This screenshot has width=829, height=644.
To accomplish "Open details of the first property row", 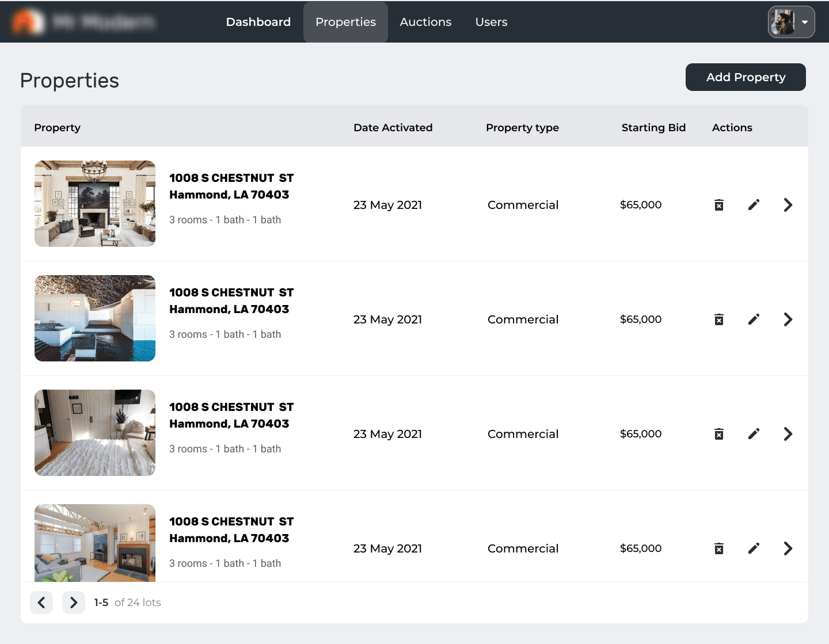I will (x=788, y=204).
